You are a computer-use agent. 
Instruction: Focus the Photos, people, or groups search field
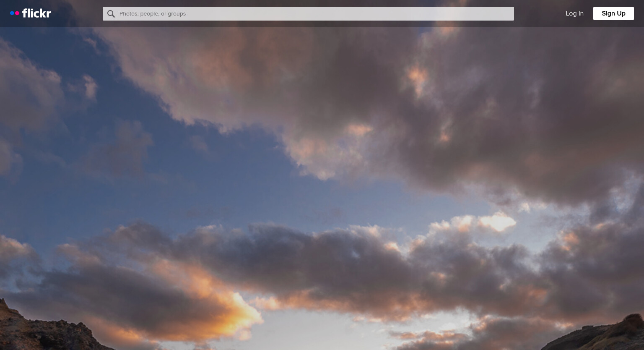tap(308, 13)
